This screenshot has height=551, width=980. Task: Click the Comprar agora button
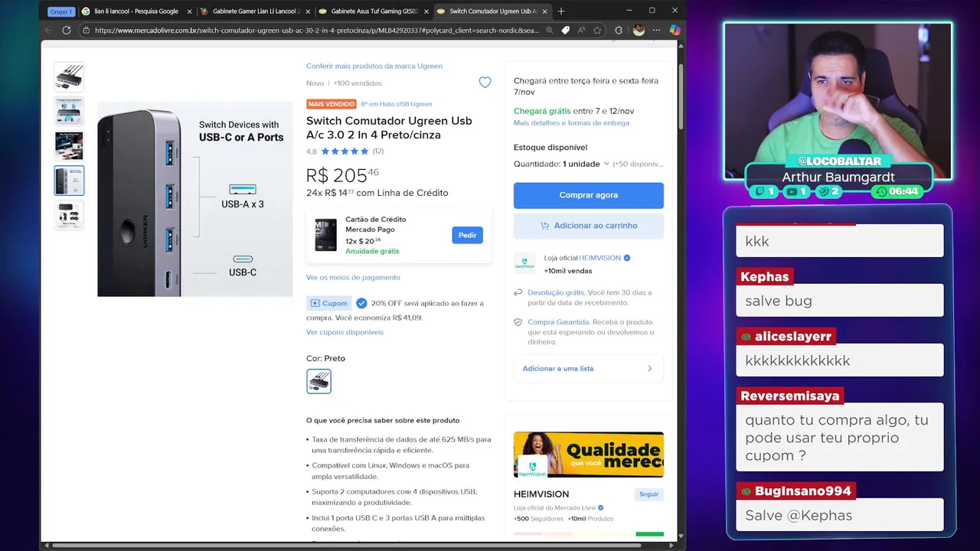tap(588, 195)
